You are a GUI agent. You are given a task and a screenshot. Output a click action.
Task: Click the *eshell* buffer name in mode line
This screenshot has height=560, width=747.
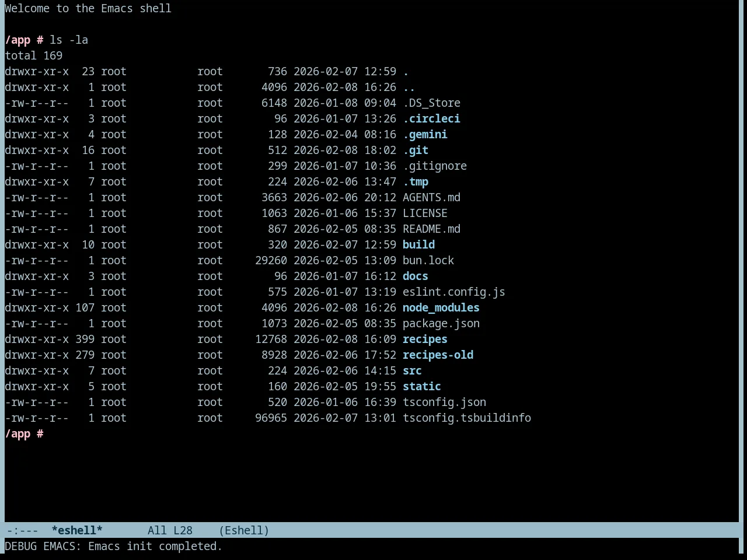click(x=77, y=530)
